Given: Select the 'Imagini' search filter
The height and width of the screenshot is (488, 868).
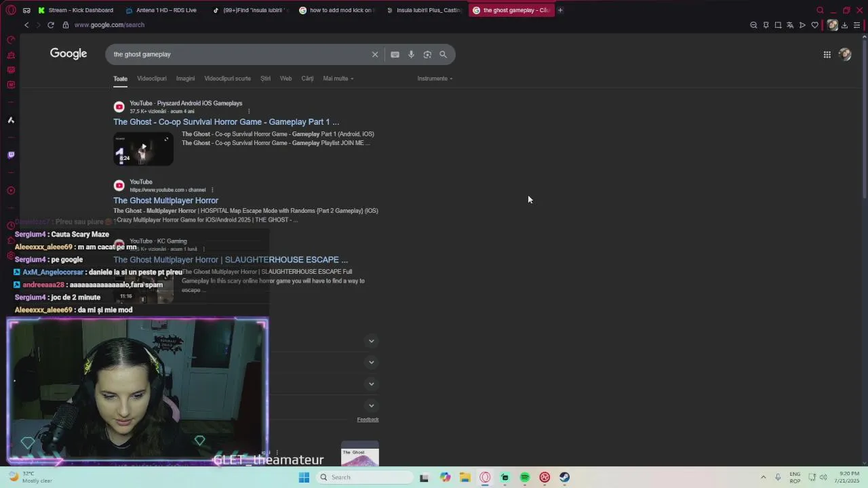Looking at the screenshot, I should pyautogui.click(x=185, y=79).
